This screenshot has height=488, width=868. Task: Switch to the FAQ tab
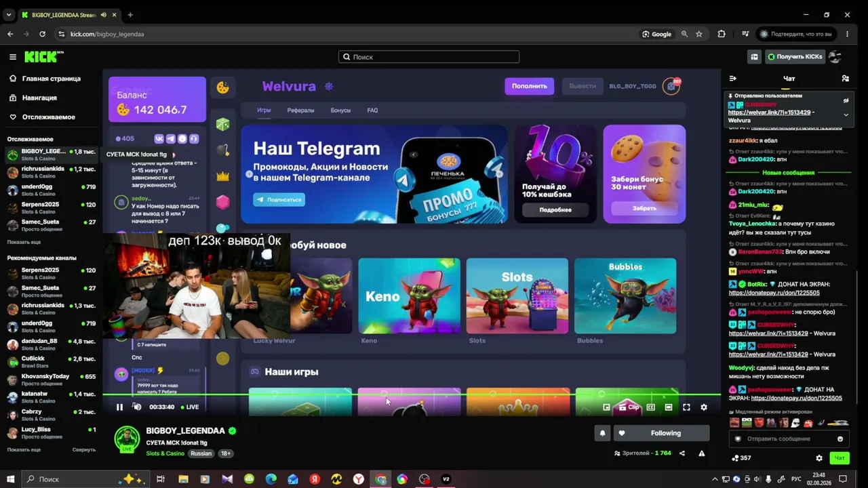click(x=372, y=110)
